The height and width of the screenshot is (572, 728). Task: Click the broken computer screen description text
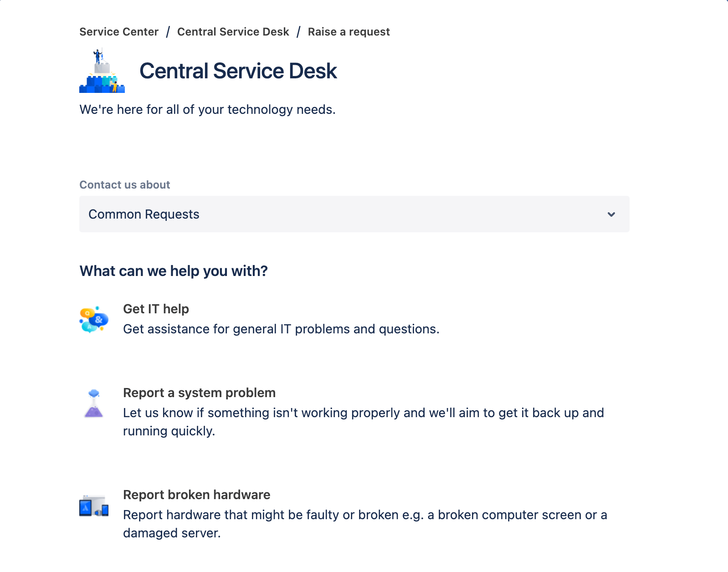tap(364, 515)
